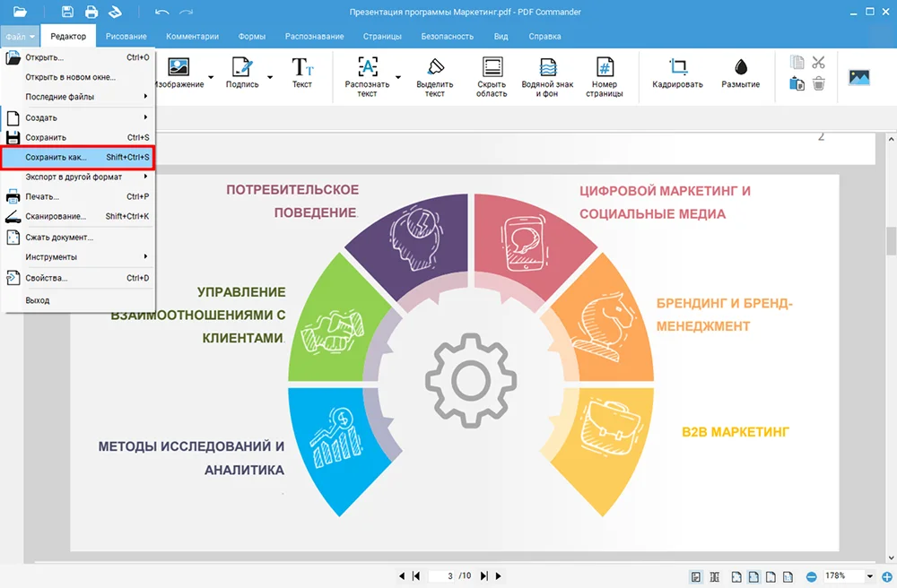Expand the Signature (Подпись) dropdown arrow
This screenshot has width=897, height=588.
point(269,77)
